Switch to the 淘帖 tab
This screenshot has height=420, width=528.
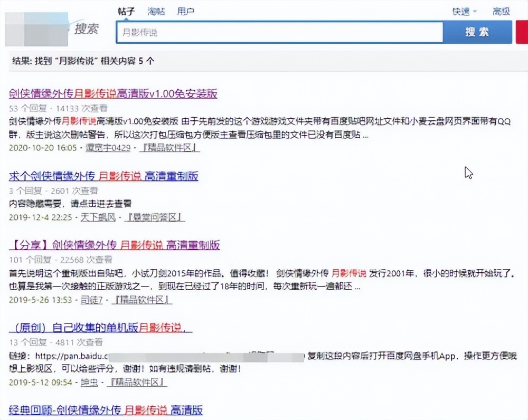[155, 11]
